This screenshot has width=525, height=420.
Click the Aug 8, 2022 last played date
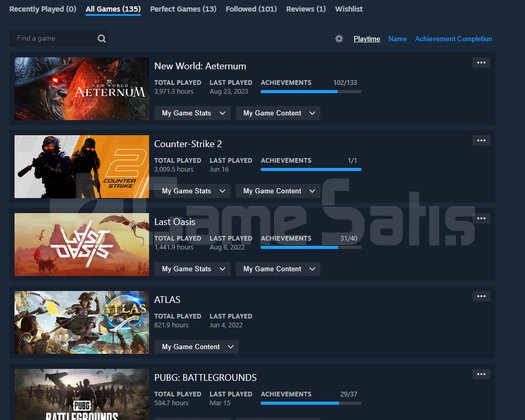point(227,248)
